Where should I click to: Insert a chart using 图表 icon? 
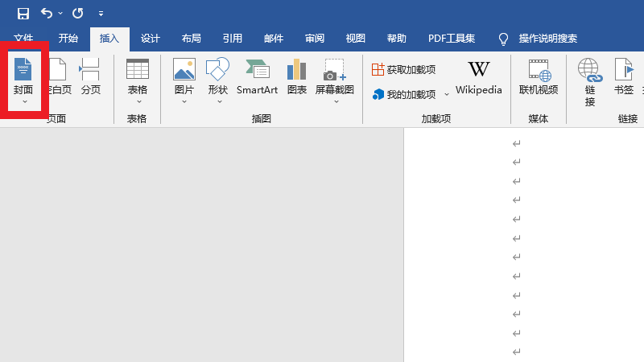pos(297,78)
